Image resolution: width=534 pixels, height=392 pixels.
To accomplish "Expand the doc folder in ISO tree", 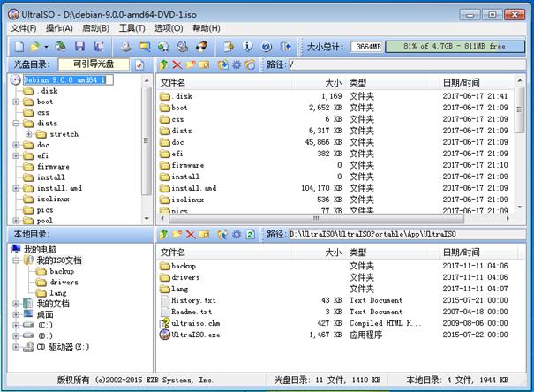I will coord(16,145).
